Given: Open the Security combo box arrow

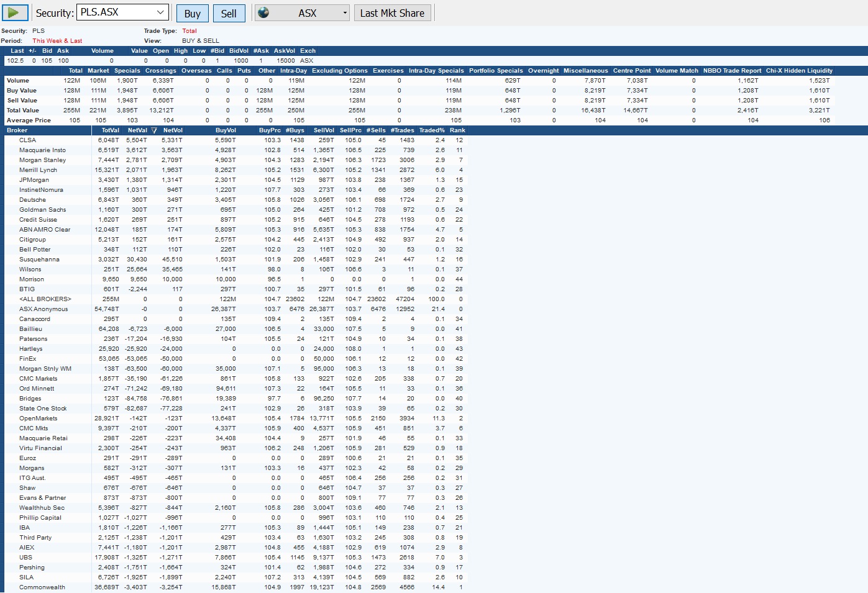Looking at the screenshot, I should pyautogui.click(x=160, y=12).
